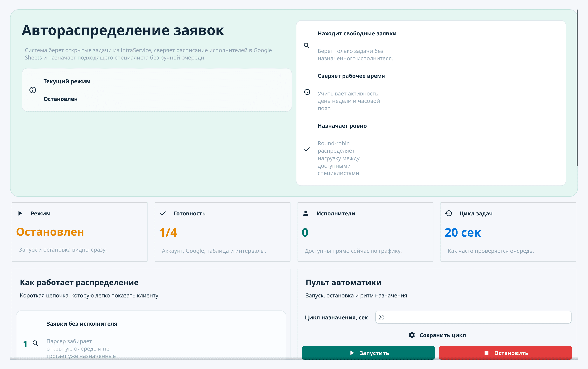
Task: Click magnifier icon next to Находит свободные заявки
Action: pyautogui.click(x=307, y=46)
